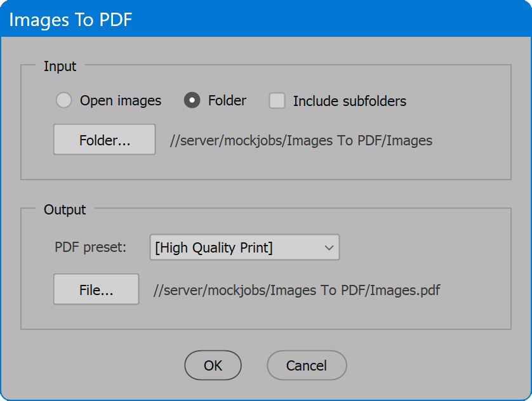Click the File... output browse button
This screenshot has height=401, width=532.
tap(96, 289)
